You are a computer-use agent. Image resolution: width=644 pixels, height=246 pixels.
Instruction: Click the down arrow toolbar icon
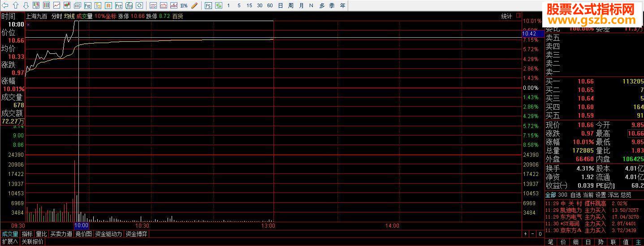(26, 5)
